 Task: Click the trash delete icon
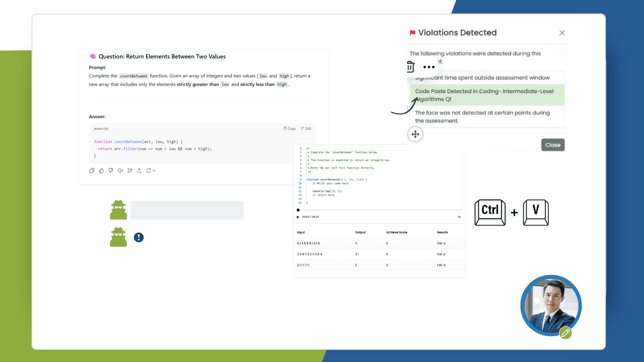pyautogui.click(x=411, y=67)
